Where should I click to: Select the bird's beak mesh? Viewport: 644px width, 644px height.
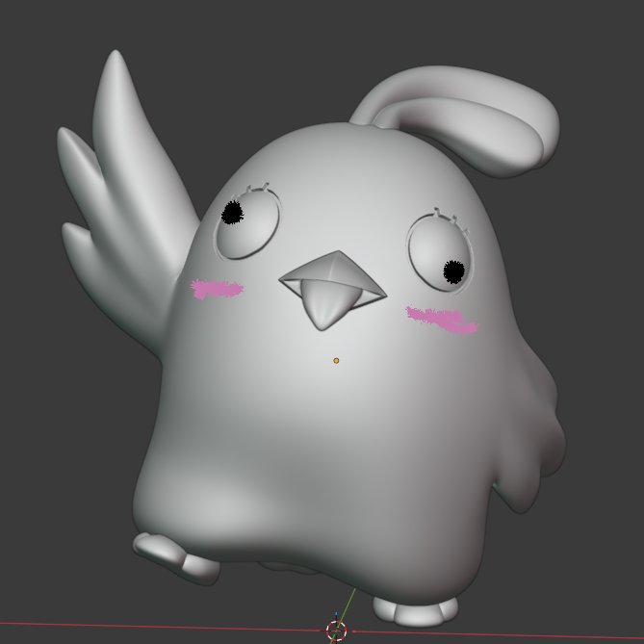(x=332, y=290)
